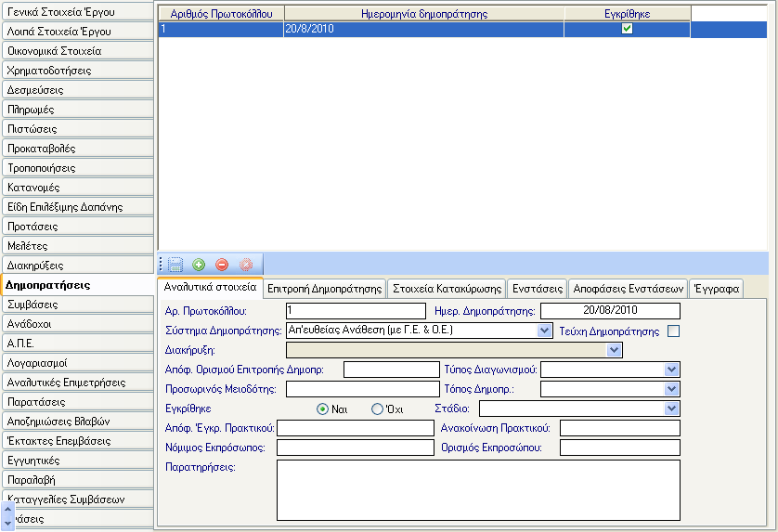Open the Πιστώσεις section
778x532 pixels.
click(x=78, y=129)
